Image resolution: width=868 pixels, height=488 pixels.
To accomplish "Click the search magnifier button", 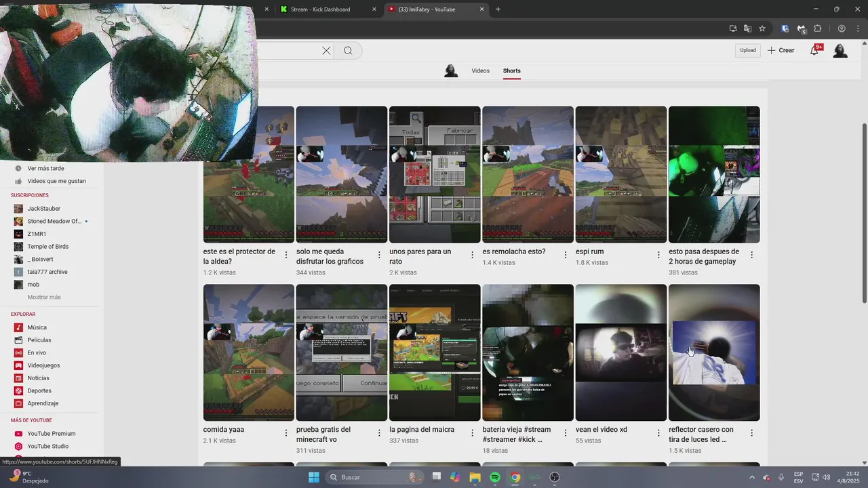I will 348,50.
